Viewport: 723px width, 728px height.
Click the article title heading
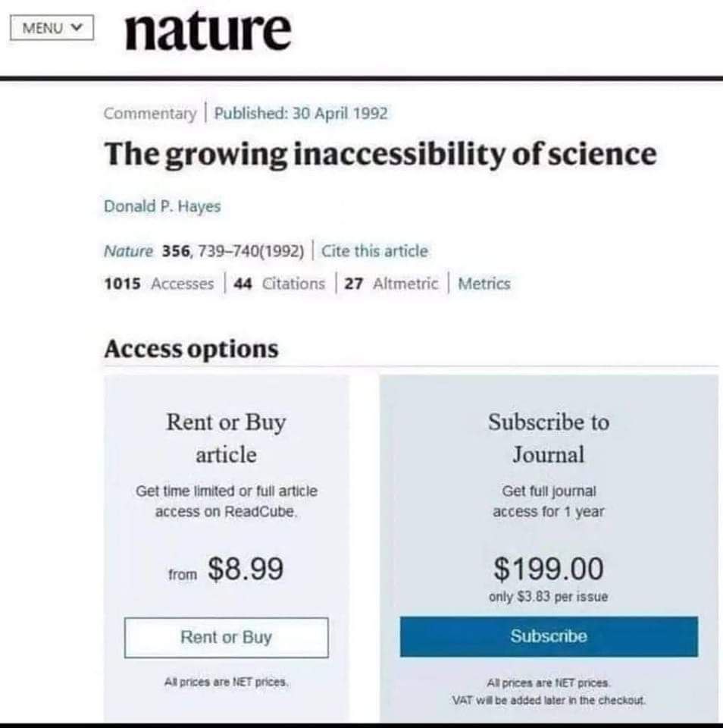click(x=380, y=155)
